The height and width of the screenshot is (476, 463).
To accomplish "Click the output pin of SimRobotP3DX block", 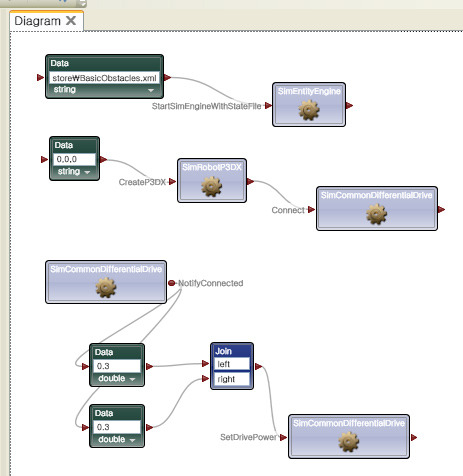I will (250, 182).
